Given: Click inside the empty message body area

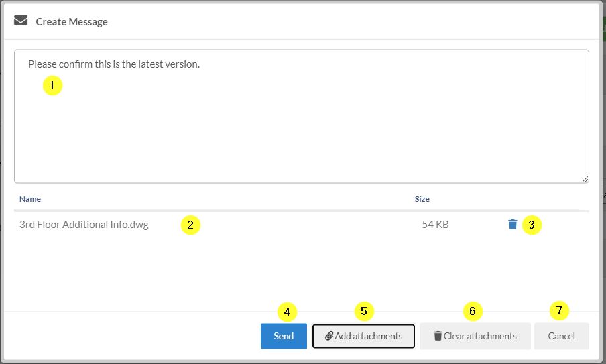Looking at the screenshot, I should [x=302, y=134].
